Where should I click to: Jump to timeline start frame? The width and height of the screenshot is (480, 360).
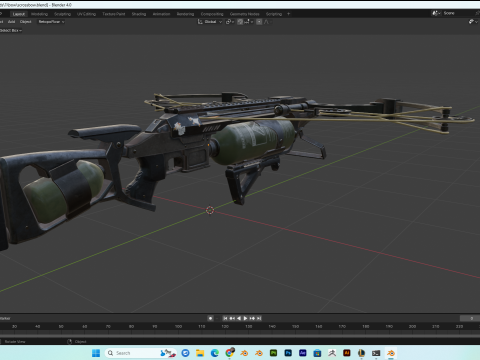click(x=225, y=318)
